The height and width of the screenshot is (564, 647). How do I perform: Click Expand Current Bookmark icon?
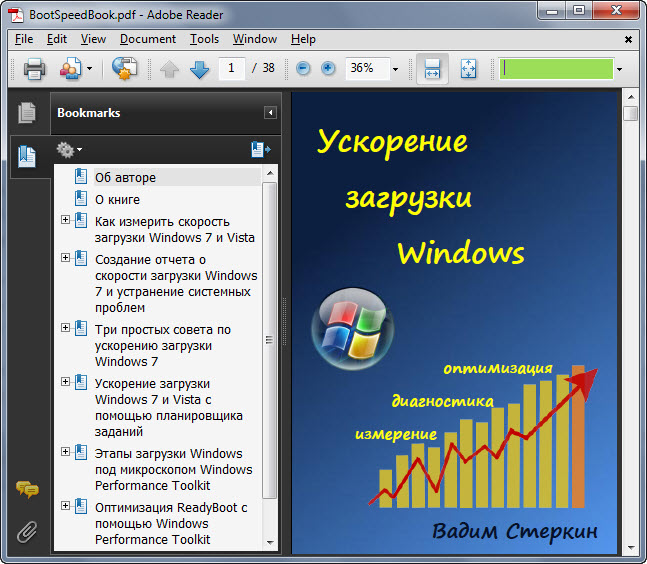[x=260, y=149]
